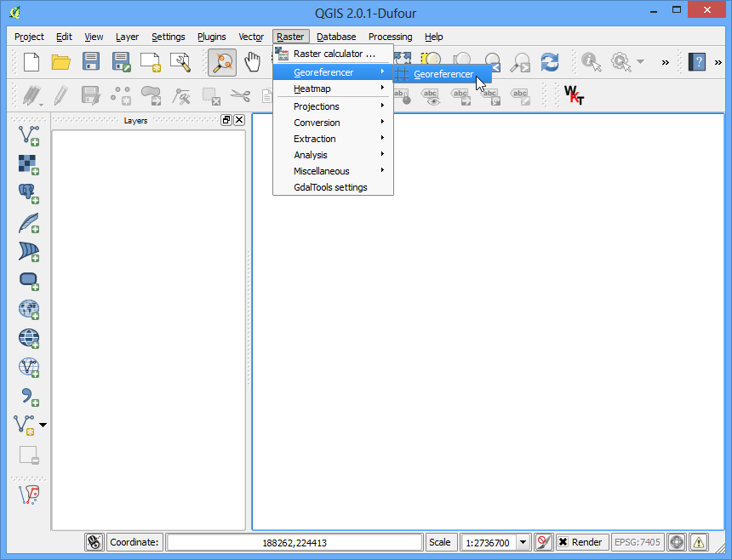The image size is (732, 560).
Task: Expand the Heatmap submenu
Action: (x=333, y=89)
